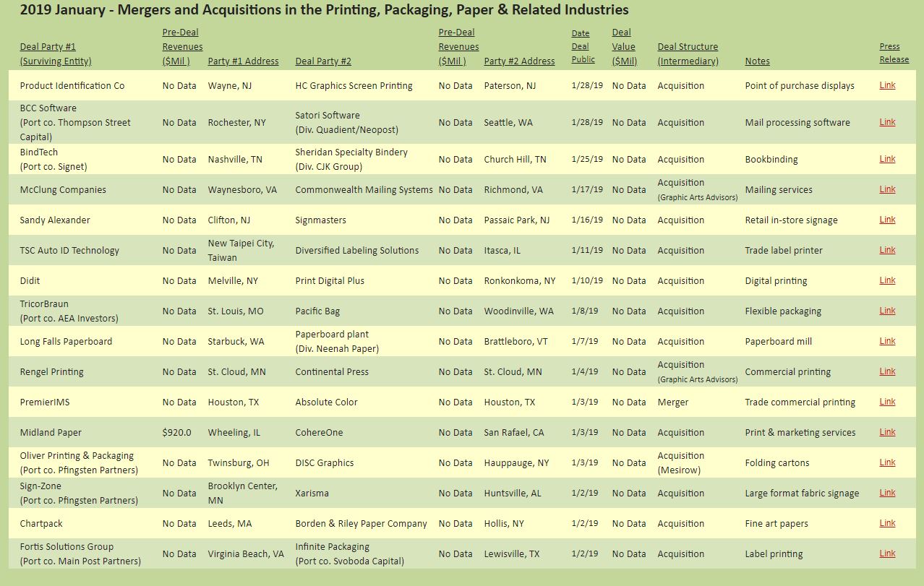Click the Sign-Zone press release link
This screenshot has height=586, width=924.
coord(887,493)
